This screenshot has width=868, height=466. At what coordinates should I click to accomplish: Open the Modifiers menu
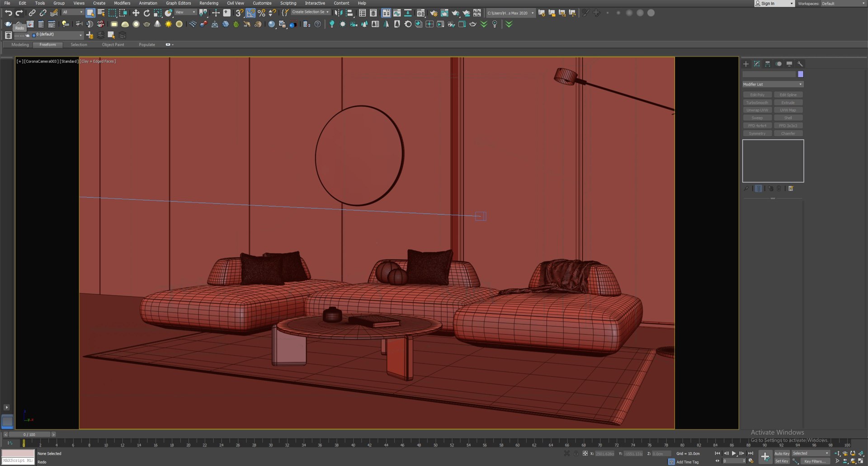tap(122, 3)
